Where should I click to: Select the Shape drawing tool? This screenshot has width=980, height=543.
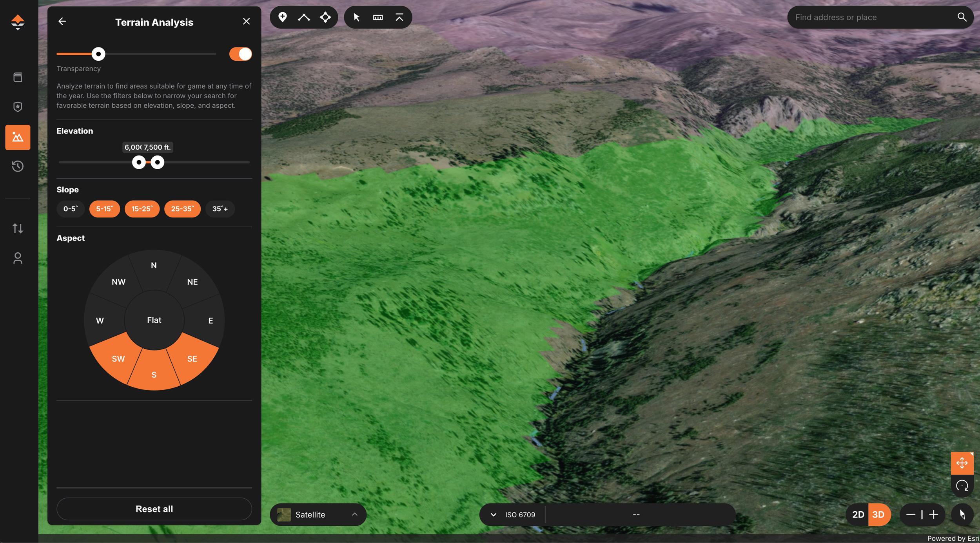click(325, 17)
